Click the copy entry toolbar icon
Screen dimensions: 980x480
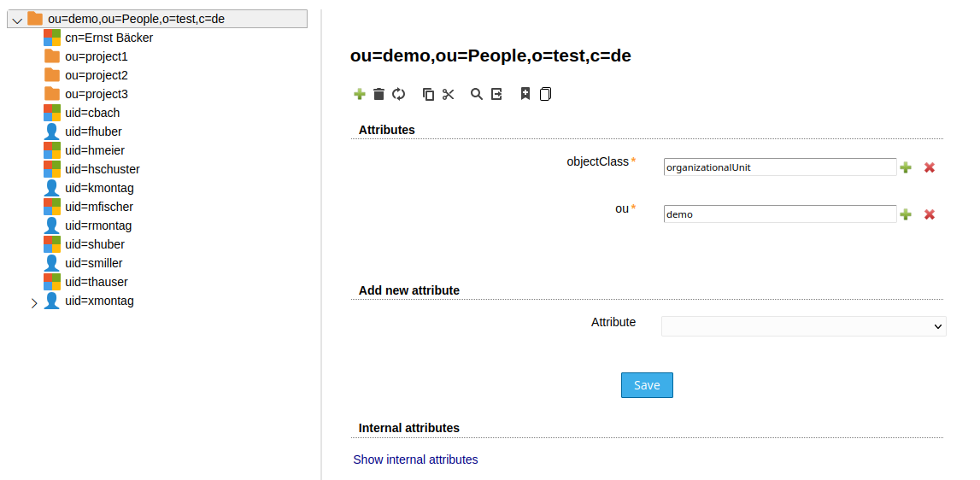[x=429, y=94]
